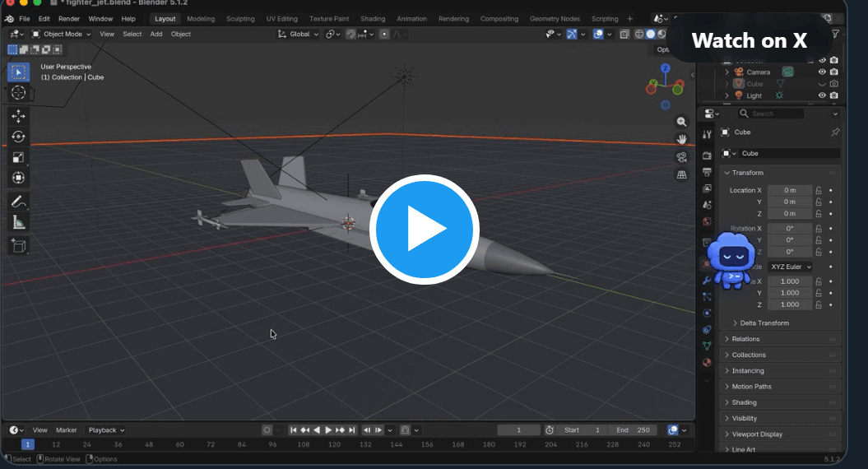Select the Scale tool
Screen dimensions: 868x469
(x=18, y=157)
